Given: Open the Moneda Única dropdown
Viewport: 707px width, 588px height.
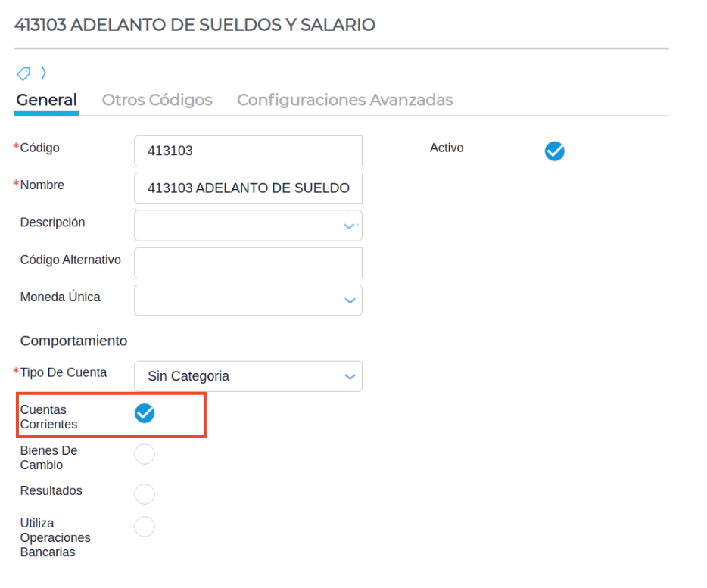Looking at the screenshot, I should pyautogui.click(x=349, y=300).
